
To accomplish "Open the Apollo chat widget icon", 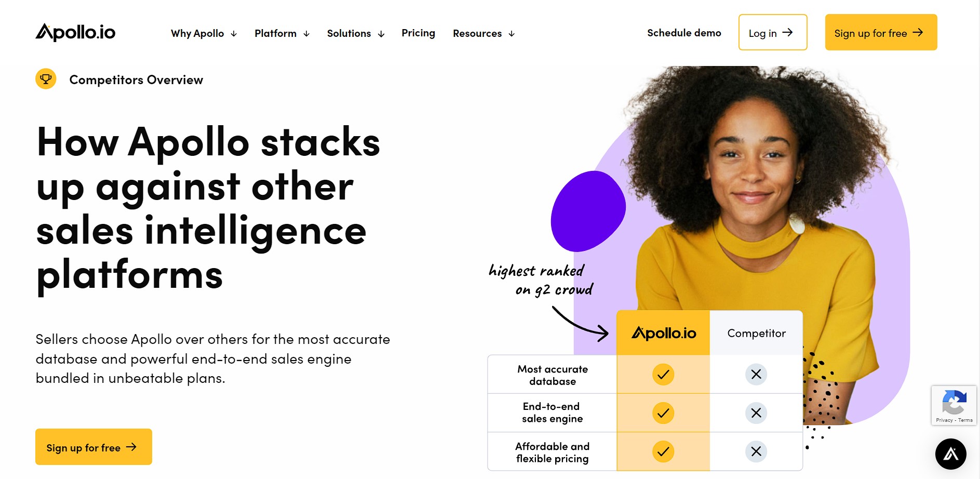I will click(x=950, y=454).
